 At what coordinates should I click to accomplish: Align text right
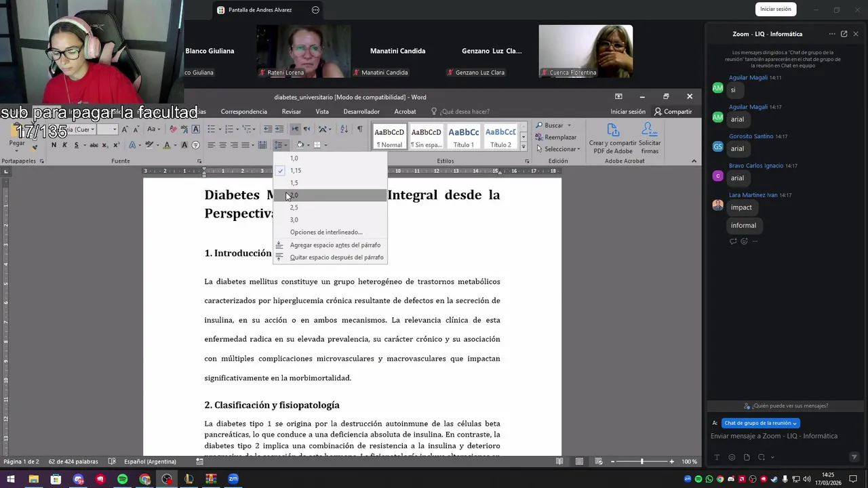234,145
